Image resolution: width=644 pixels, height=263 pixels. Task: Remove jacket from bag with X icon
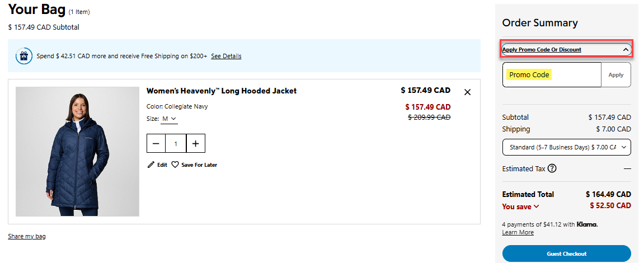pos(468,92)
